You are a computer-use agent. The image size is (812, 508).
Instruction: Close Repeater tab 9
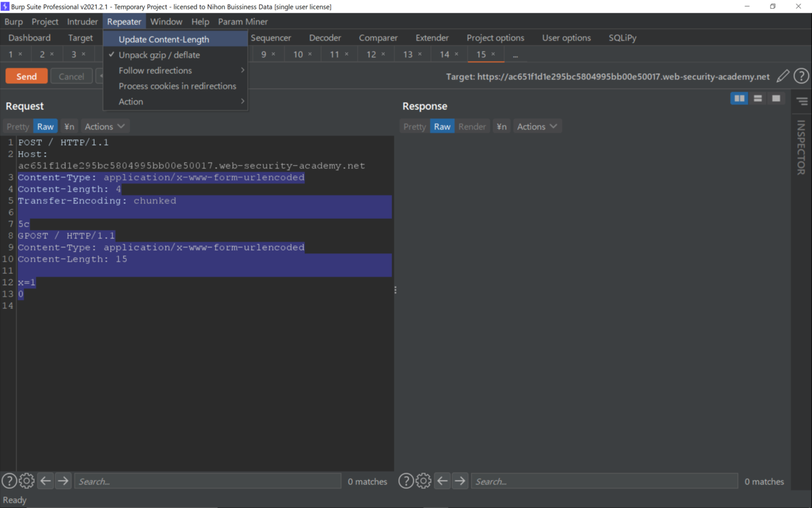click(x=273, y=54)
